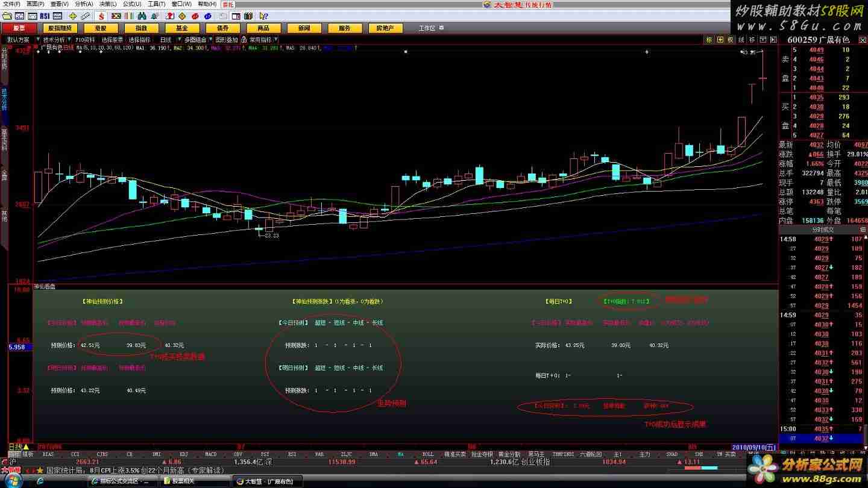Click the arrow question-mark help icon
The image size is (868, 488).
(263, 16)
